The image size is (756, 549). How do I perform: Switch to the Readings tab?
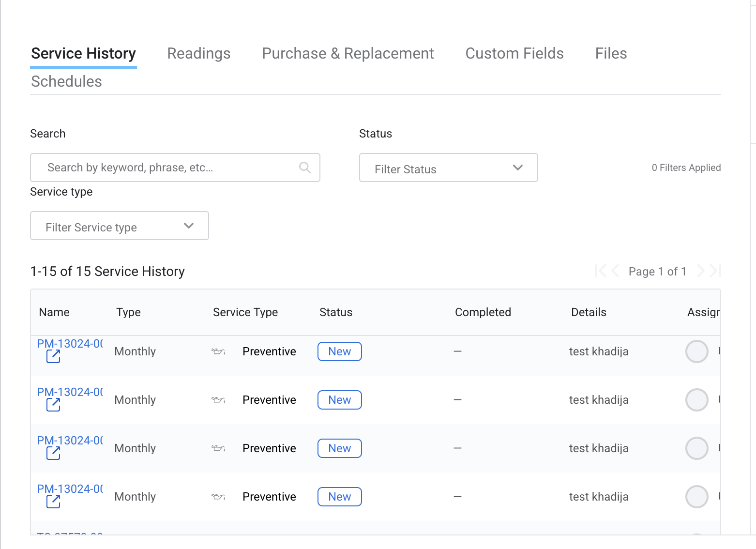point(198,54)
